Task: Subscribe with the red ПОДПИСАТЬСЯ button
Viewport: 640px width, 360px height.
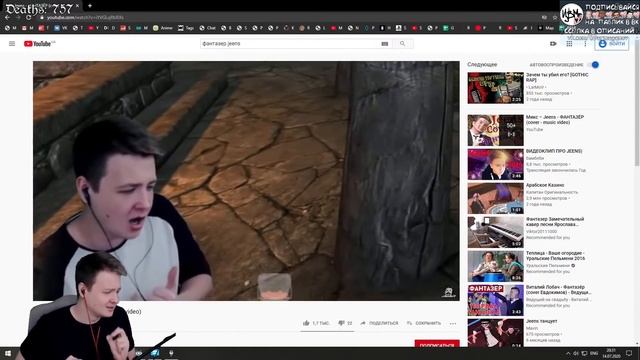Action: (437, 344)
